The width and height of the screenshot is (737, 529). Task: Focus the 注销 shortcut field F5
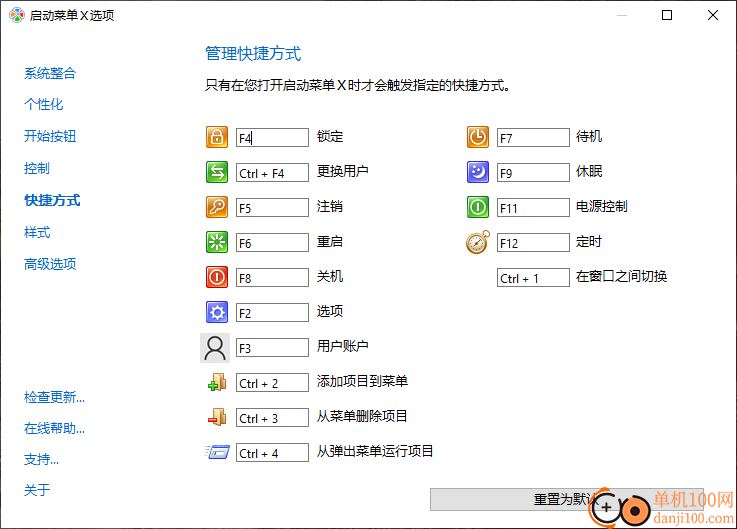pos(272,208)
